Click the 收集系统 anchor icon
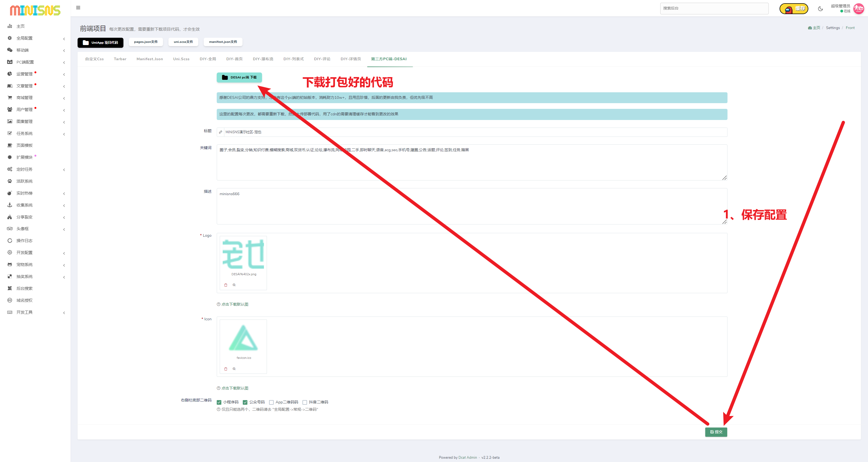Viewport: 868px width, 462px height. point(10,205)
